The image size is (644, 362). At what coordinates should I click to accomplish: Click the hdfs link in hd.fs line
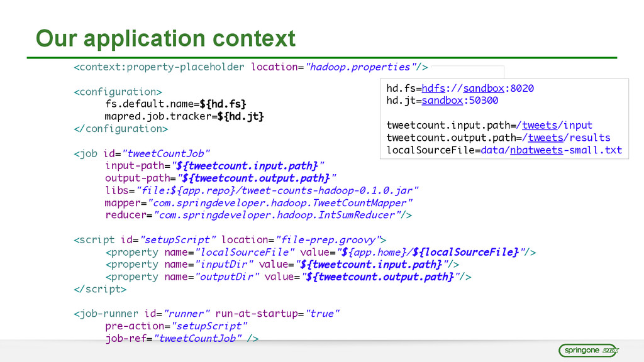click(x=433, y=88)
